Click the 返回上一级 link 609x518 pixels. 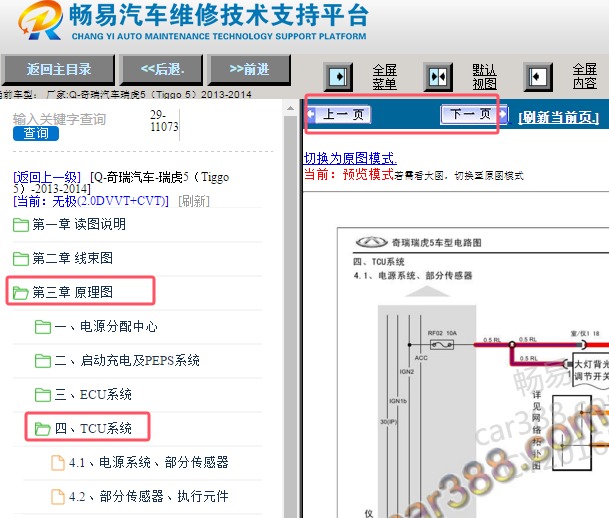47,177
